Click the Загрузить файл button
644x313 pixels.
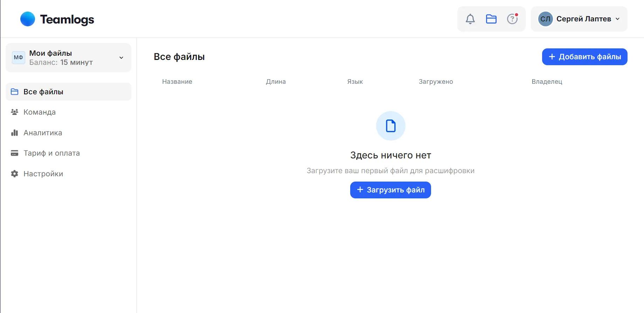(390, 190)
